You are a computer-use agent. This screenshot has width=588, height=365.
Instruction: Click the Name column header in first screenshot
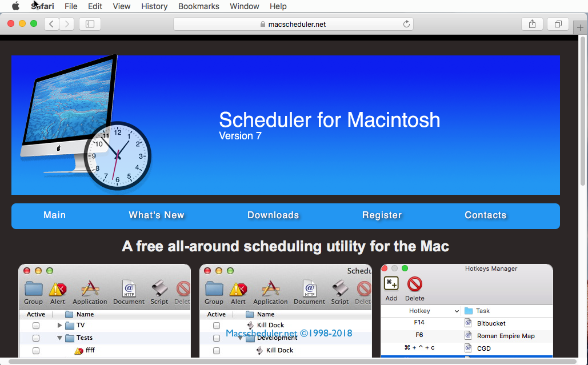(x=85, y=314)
